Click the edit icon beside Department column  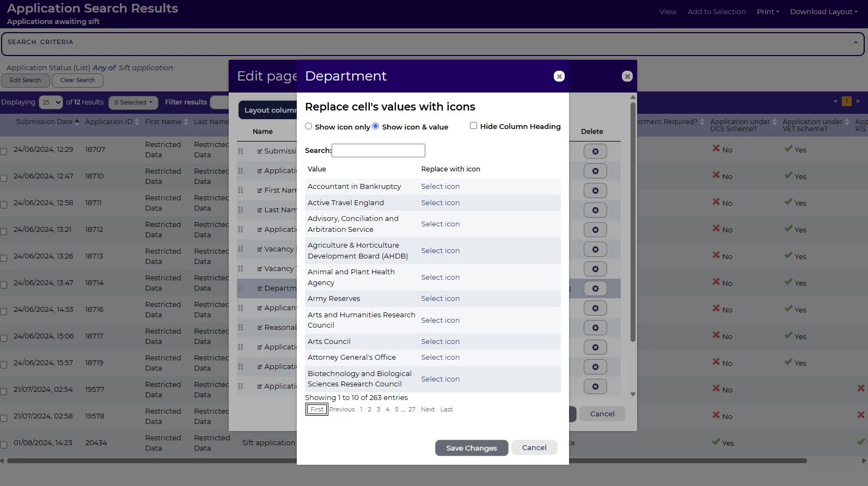pos(260,288)
